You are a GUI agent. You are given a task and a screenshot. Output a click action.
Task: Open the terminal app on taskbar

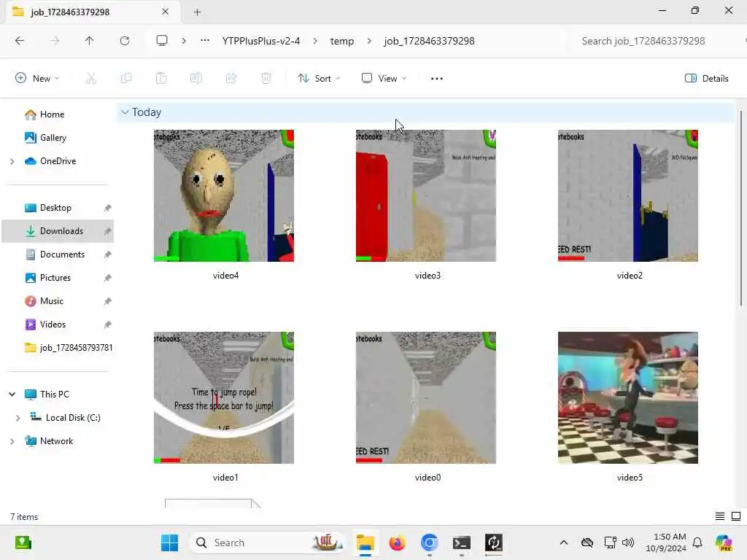[461, 542]
